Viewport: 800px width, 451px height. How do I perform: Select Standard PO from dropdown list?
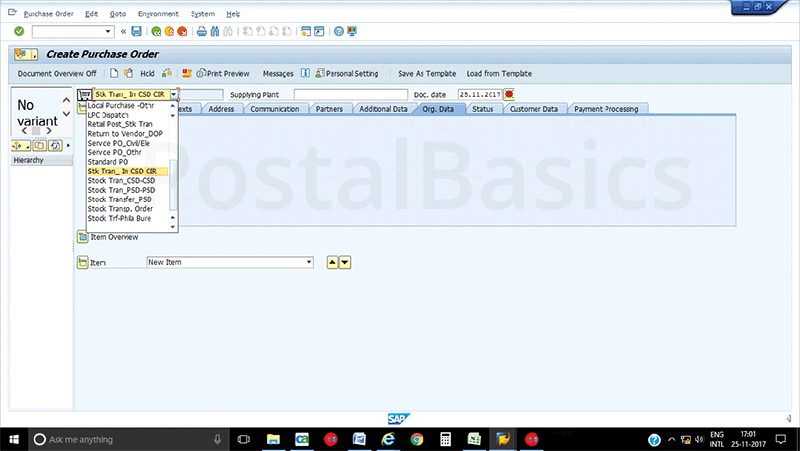[108, 162]
